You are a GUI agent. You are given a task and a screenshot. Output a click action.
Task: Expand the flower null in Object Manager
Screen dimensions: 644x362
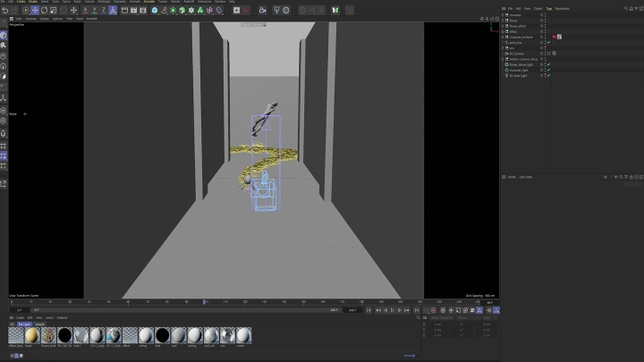click(x=503, y=21)
